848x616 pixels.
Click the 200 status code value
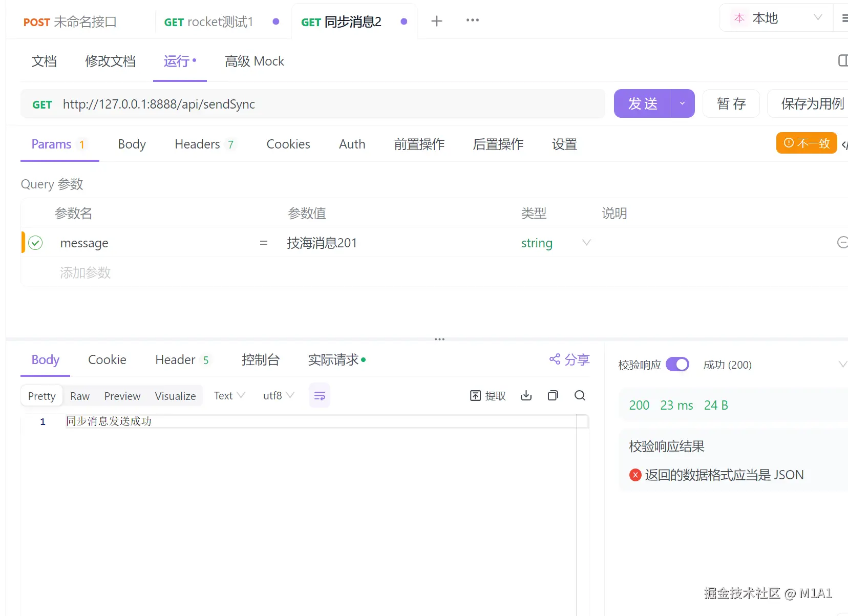(x=639, y=405)
